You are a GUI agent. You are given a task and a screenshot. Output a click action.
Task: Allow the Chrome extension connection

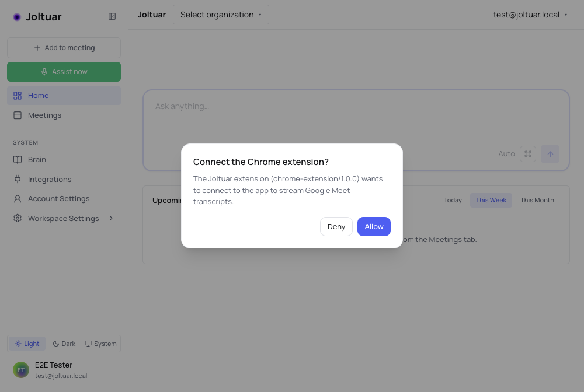pos(374,226)
